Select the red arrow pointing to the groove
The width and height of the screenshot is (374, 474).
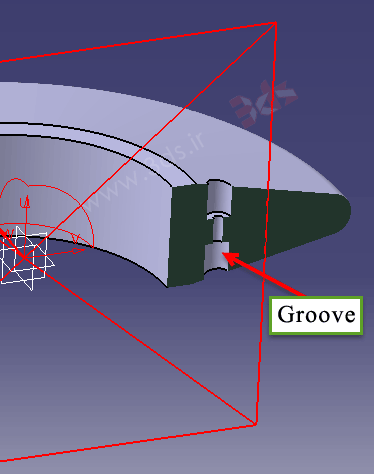tap(263, 274)
